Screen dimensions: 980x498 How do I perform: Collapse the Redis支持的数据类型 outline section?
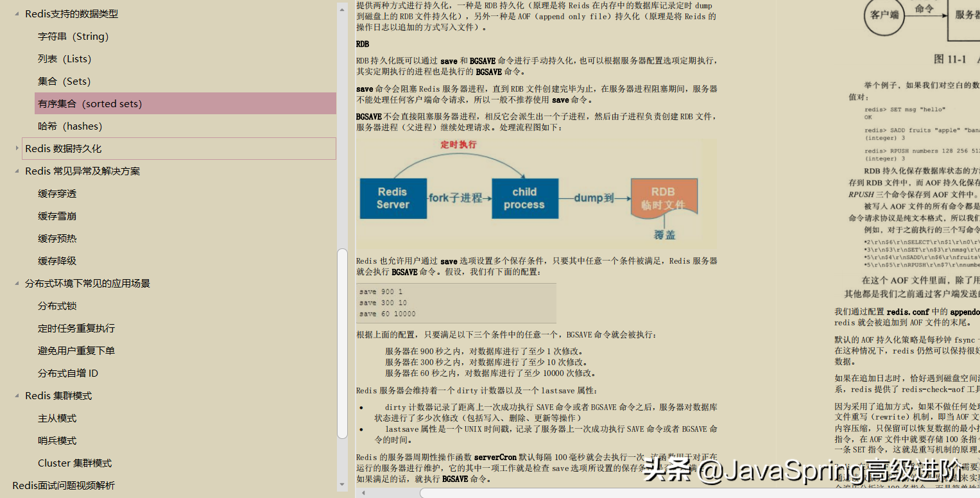point(17,14)
